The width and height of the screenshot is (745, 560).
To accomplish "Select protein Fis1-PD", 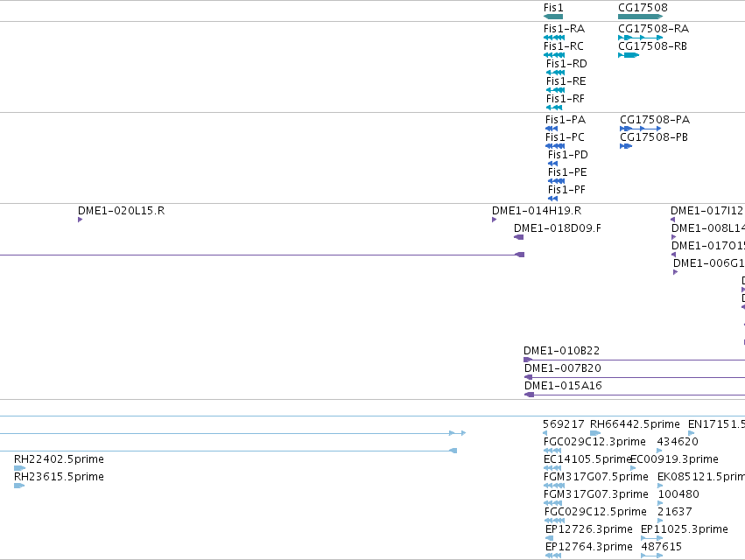I will tap(568, 155).
